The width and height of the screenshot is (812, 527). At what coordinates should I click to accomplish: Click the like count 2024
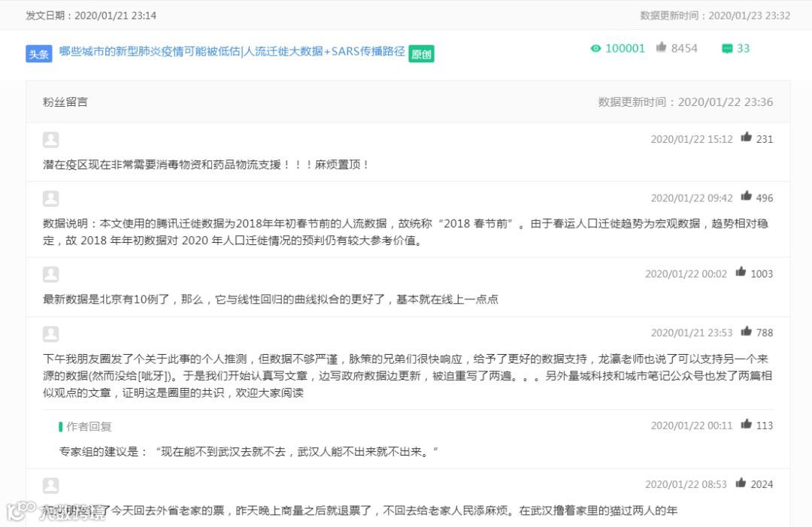(762, 485)
